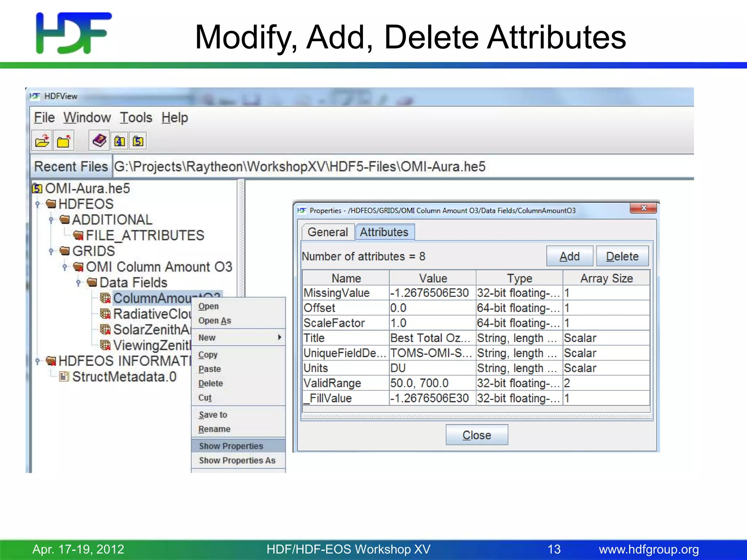Click the HDF4 library version icon
Screen dimensions: 747x560
[x=120, y=141]
